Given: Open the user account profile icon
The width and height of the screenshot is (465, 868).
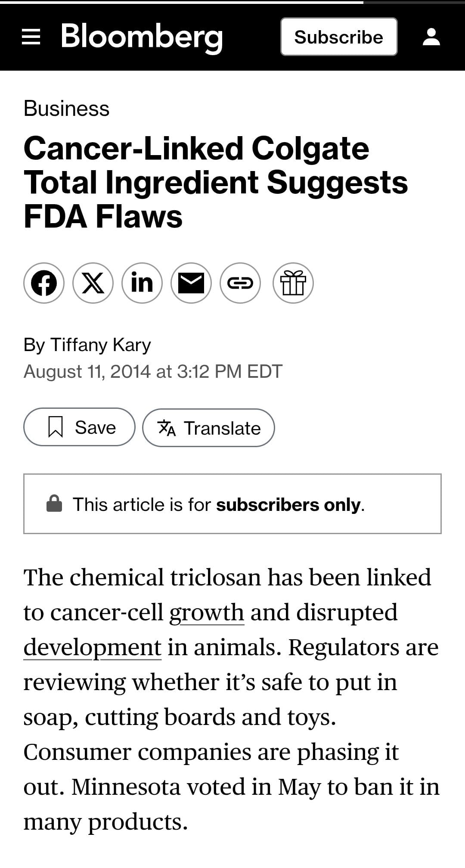Looking at the screenshot, I should click(431, 37).
